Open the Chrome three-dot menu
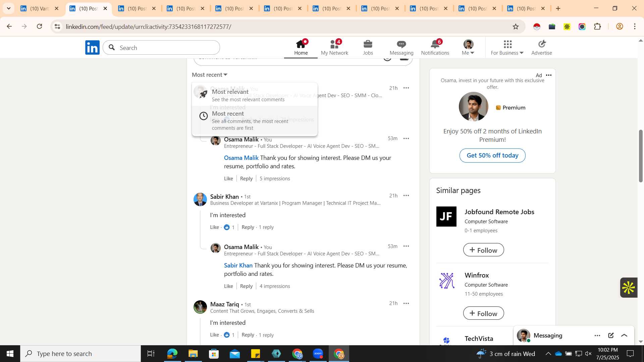 (x=635, y=26)
